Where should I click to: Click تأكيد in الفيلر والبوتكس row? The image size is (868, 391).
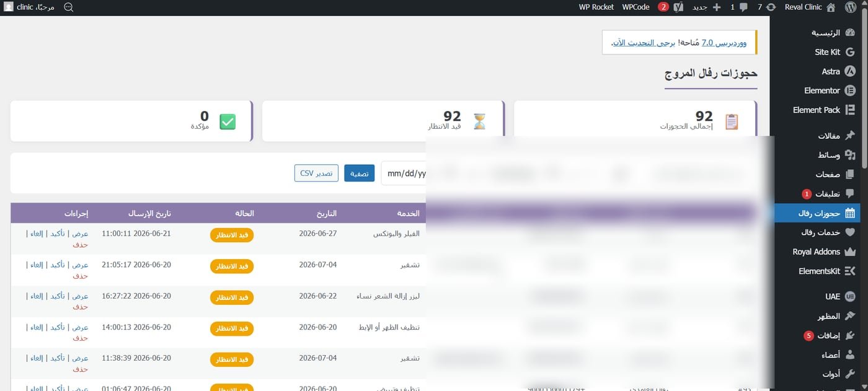[x=58, y=234]
